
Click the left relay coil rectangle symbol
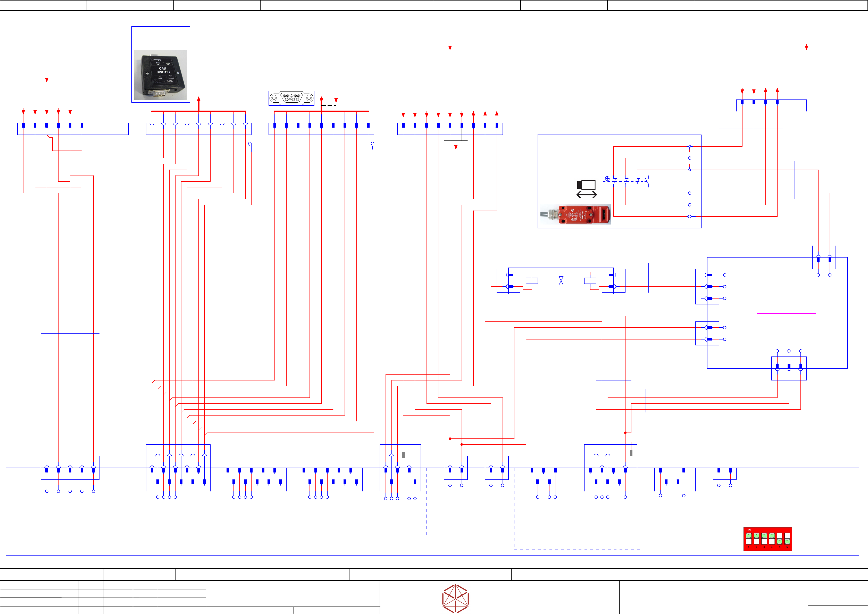(532, 281)
